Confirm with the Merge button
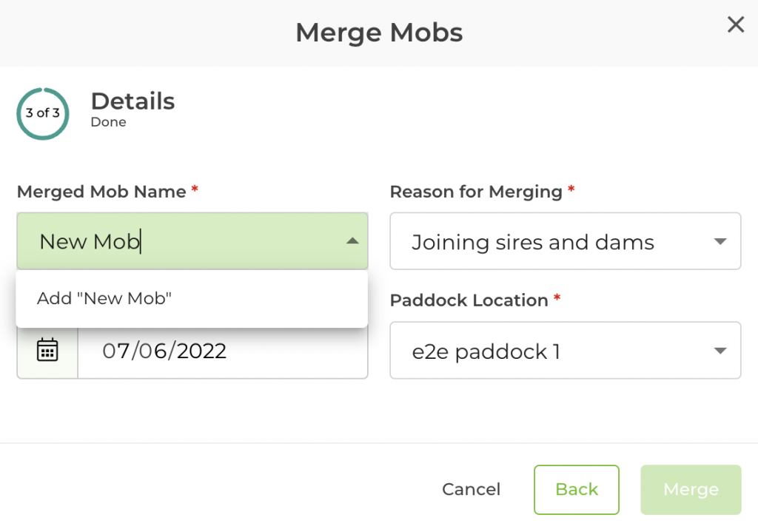 (x=691, y=489)
